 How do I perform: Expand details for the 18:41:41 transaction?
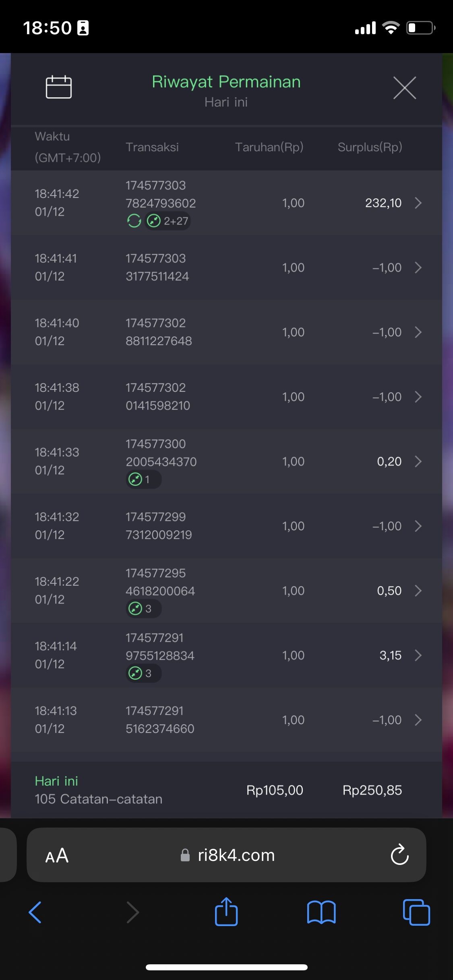coord(418,268)
